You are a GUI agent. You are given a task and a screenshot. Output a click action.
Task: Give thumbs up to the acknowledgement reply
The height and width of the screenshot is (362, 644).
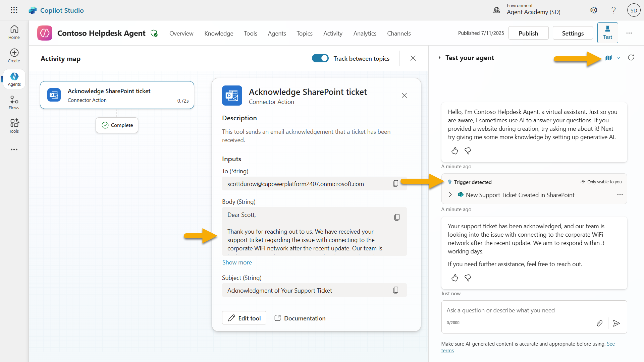(454, 278)
